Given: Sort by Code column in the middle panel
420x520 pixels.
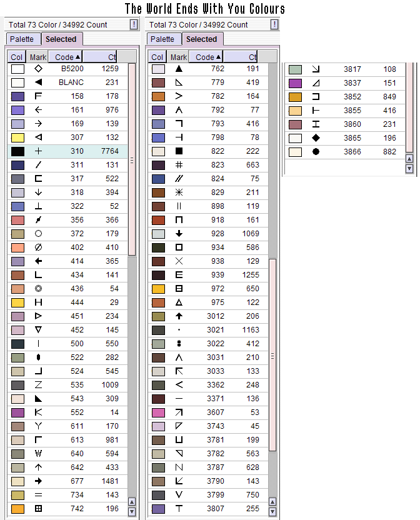Looking at the screenshot, I should pos(206,57).
